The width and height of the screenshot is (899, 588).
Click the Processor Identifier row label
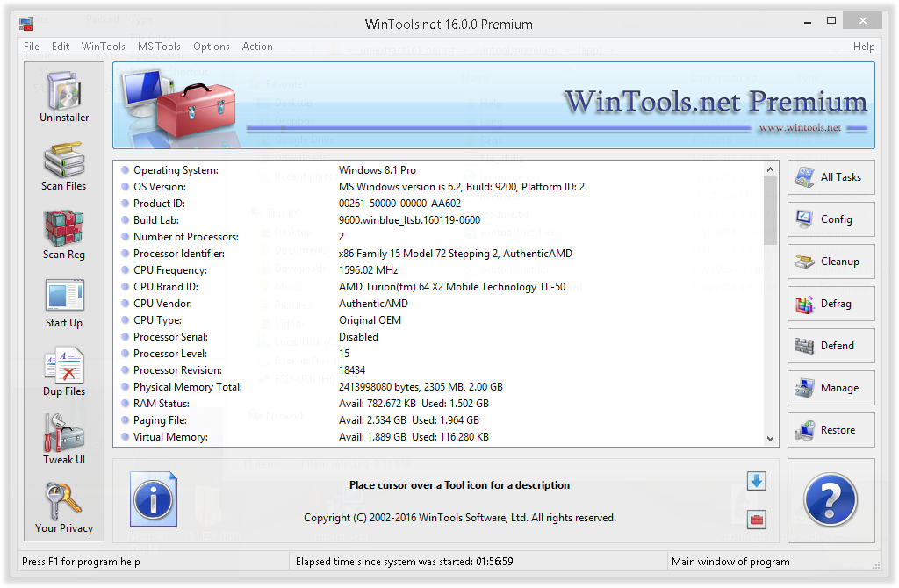pyautogui.click(x=179, y=254)
